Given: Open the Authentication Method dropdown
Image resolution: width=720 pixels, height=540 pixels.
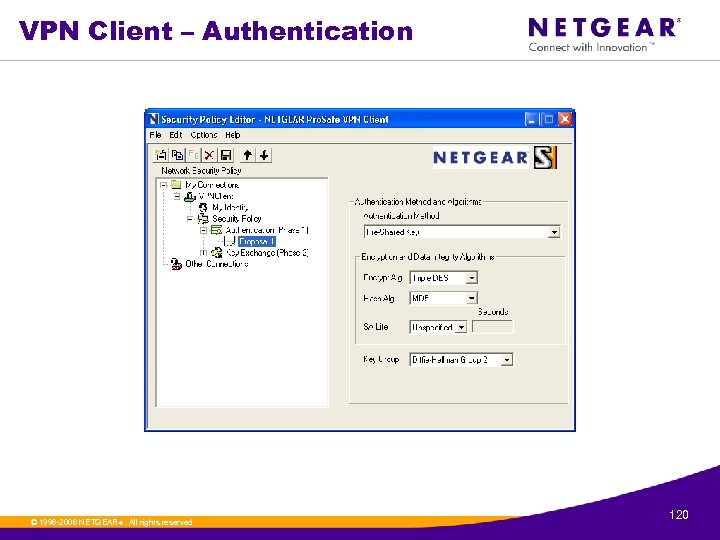Looking at the screenshot, I should coord(554,232).
